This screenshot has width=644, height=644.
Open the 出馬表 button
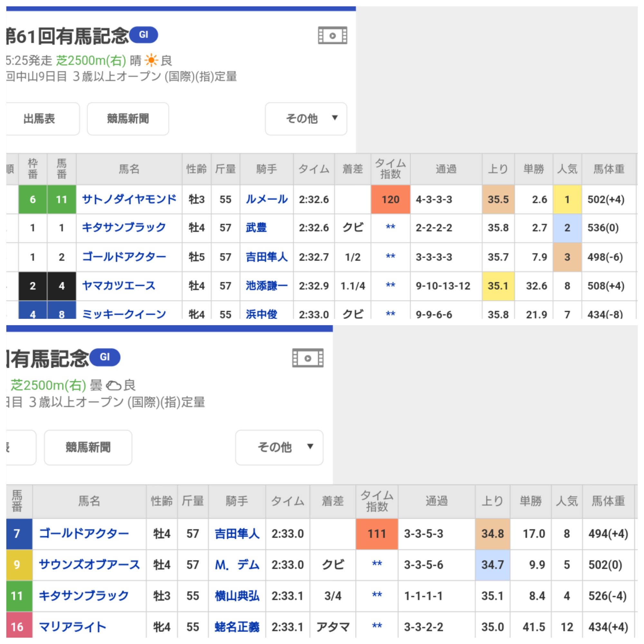point(39,118)
